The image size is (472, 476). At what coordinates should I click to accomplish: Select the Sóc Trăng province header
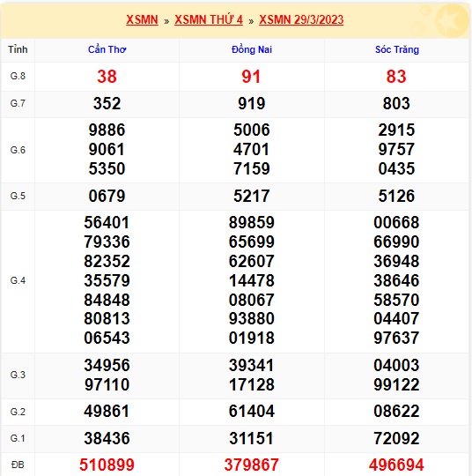pos(397,49)
